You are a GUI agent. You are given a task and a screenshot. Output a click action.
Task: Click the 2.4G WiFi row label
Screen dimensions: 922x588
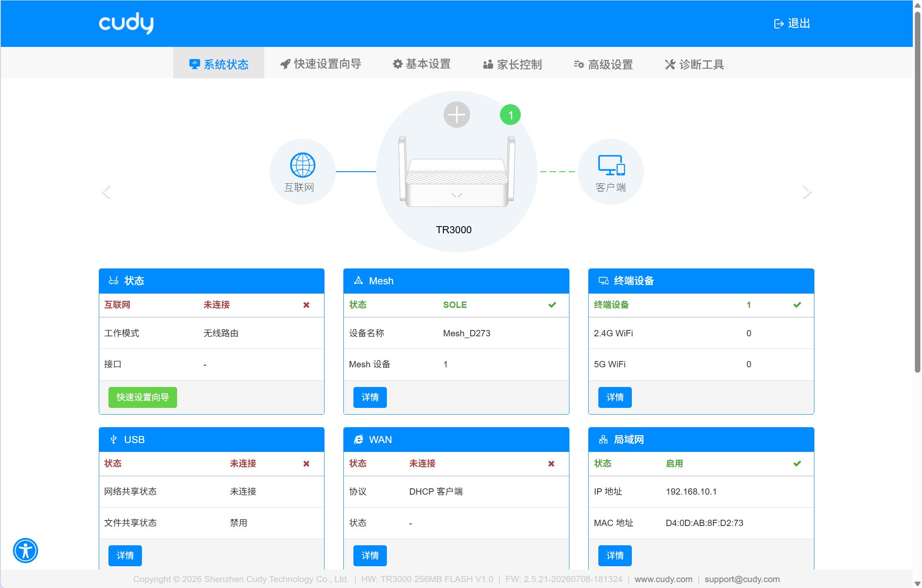pos(613,333)
